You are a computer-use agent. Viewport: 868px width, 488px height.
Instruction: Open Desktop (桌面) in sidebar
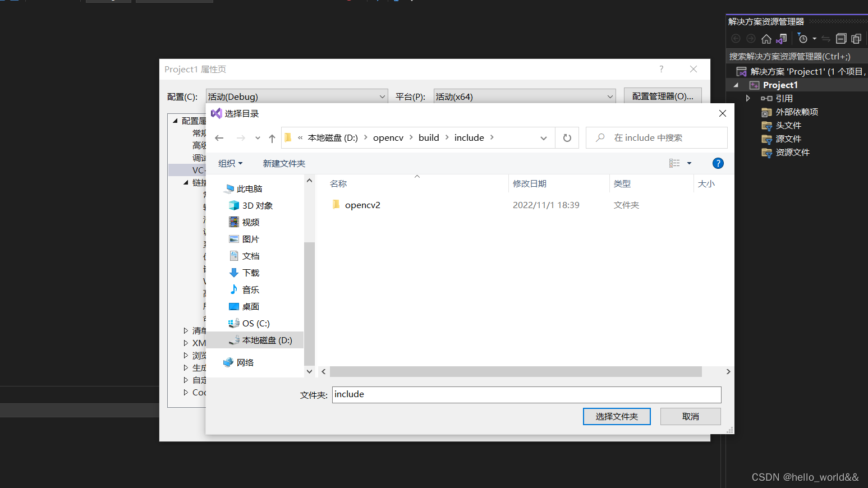click(x=251, y=307)
